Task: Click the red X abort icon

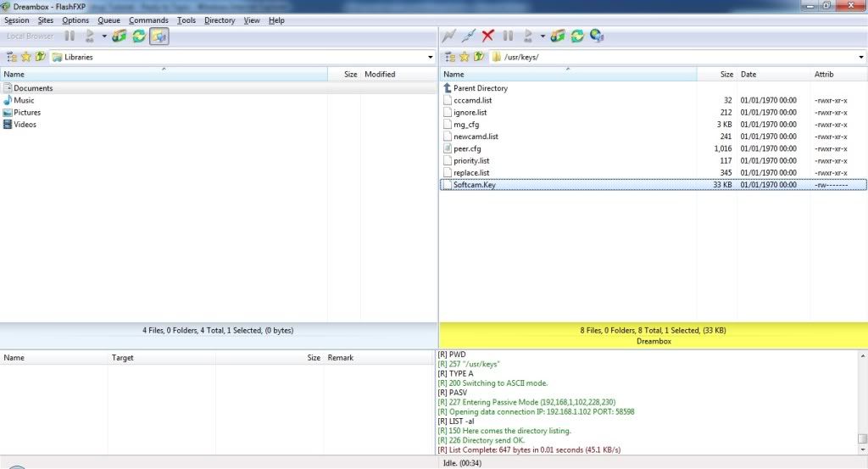Action: (x=487, y=36)
